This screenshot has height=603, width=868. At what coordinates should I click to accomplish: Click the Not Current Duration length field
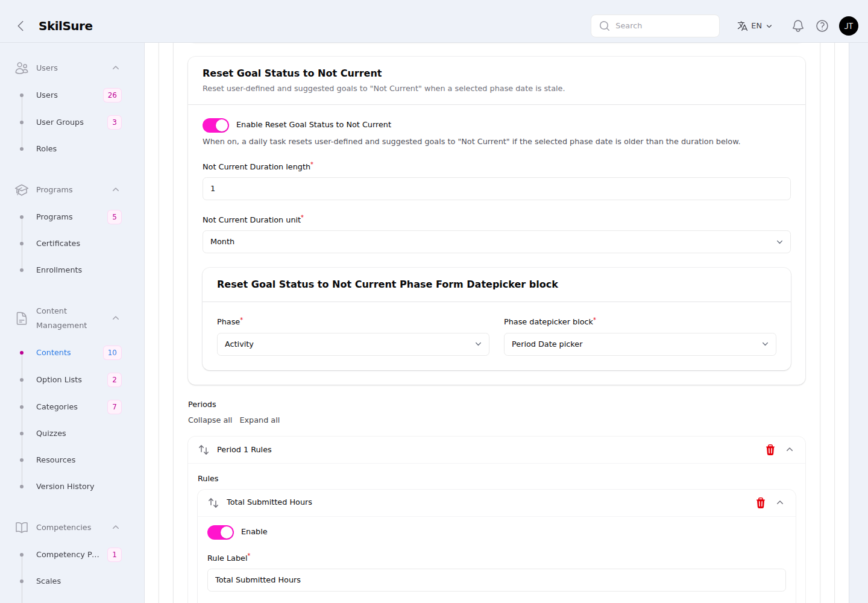tap(497, 189)
